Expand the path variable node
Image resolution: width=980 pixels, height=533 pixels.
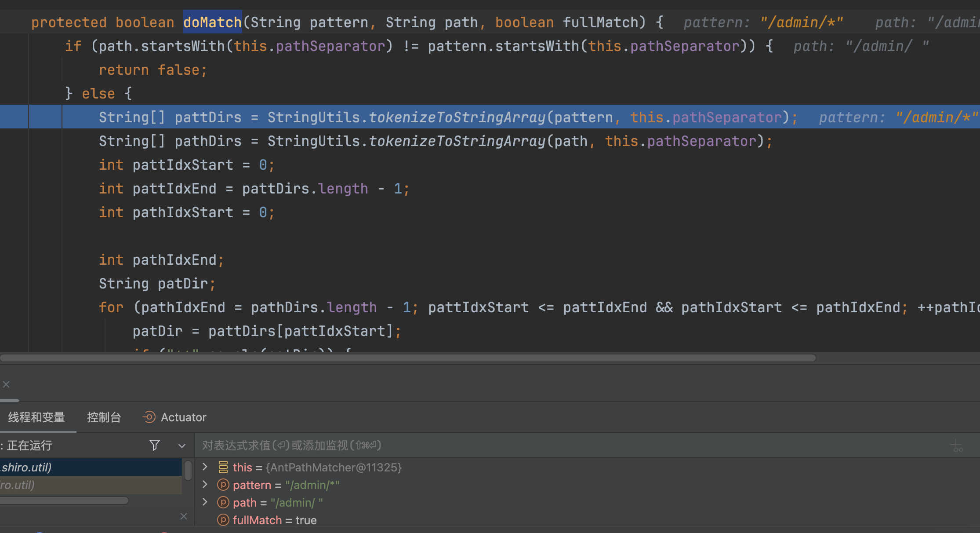click(x=205, y=502)
